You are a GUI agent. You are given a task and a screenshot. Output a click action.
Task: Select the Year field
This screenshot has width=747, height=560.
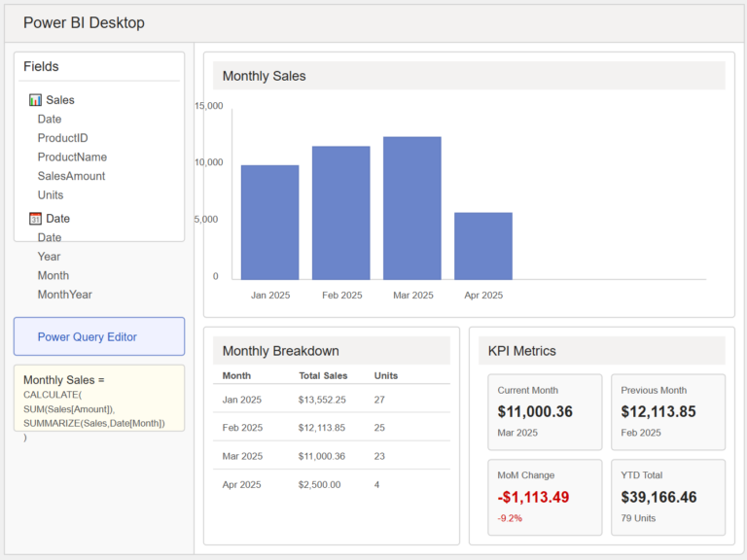pyautogui.click(x=49, y=257)
